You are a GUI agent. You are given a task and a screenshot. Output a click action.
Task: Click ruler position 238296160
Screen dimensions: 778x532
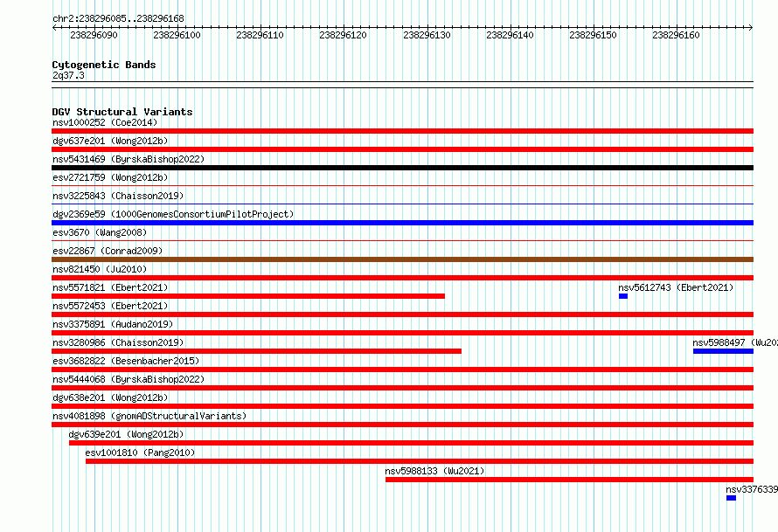(x=676, y=35)
